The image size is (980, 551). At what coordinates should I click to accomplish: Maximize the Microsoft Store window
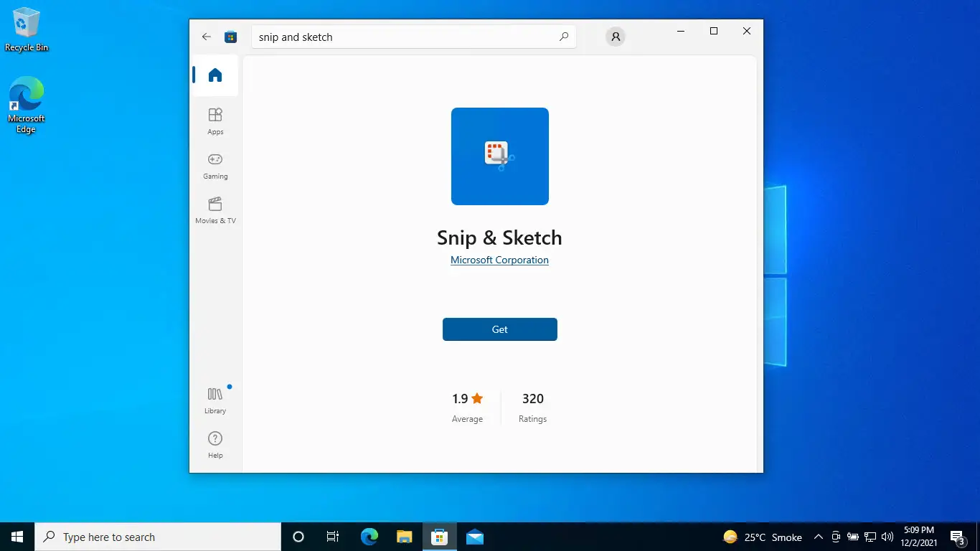click(x=714, y=31)
